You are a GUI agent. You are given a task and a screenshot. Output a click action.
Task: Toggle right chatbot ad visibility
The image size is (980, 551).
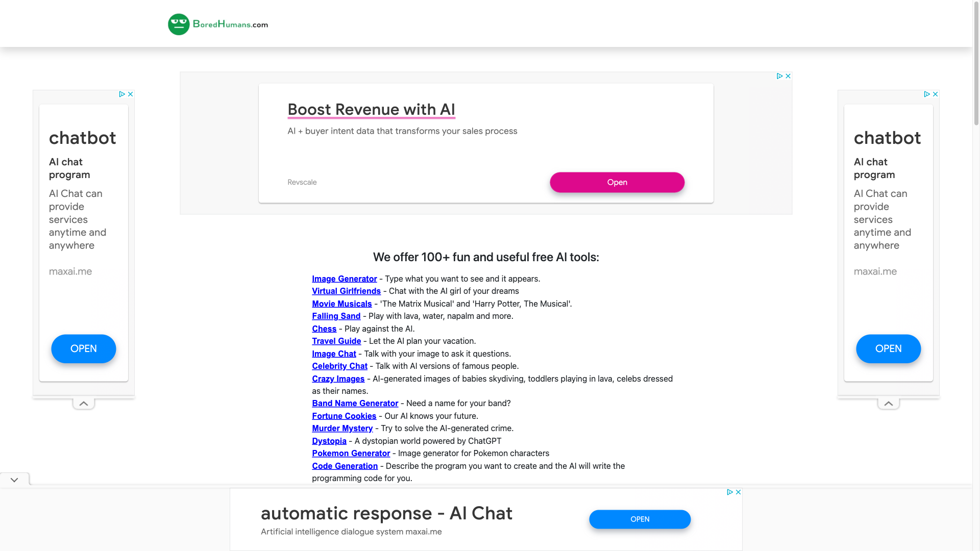[889, 403]
